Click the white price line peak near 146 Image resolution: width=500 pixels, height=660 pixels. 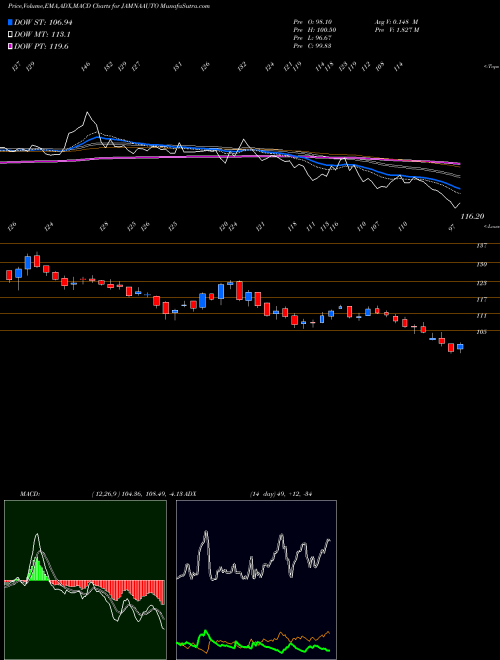click(x=88, y=113)
